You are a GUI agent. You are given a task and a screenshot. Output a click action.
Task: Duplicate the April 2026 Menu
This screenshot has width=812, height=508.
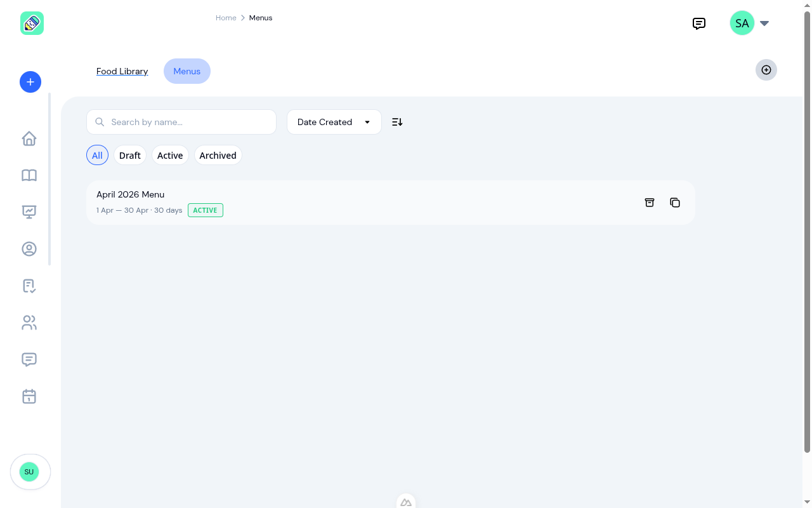coord(675,203)
